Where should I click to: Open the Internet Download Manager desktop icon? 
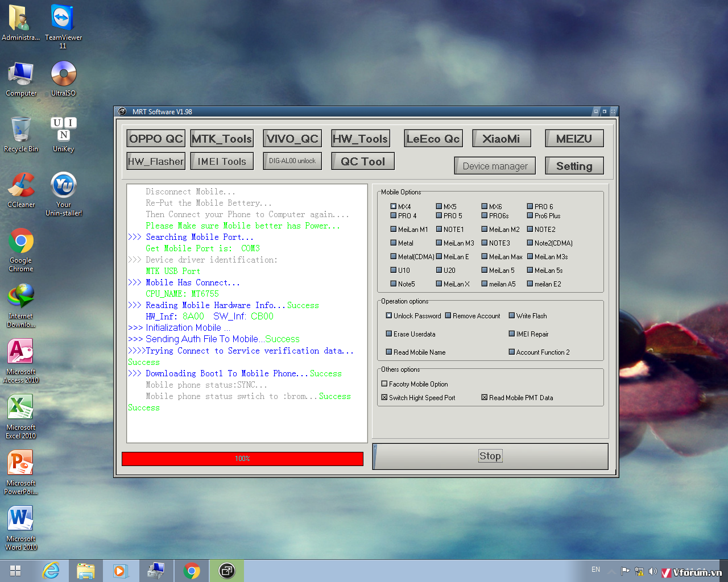click(21, 305)
